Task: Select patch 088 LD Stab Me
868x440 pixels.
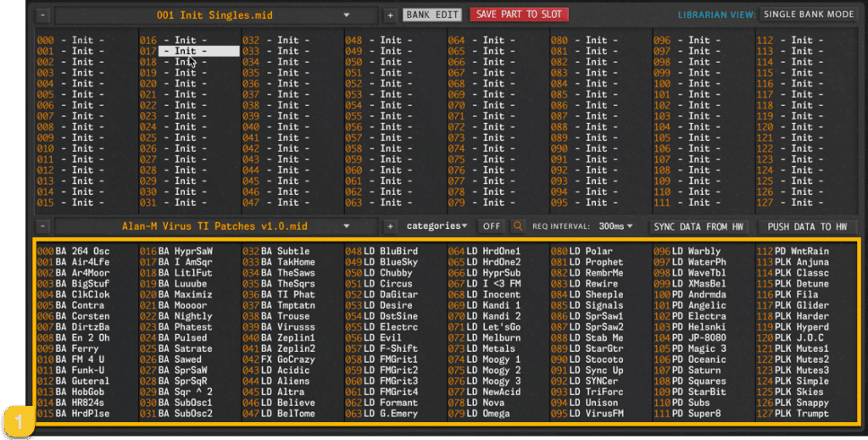Action: click(x=587, y=337)
